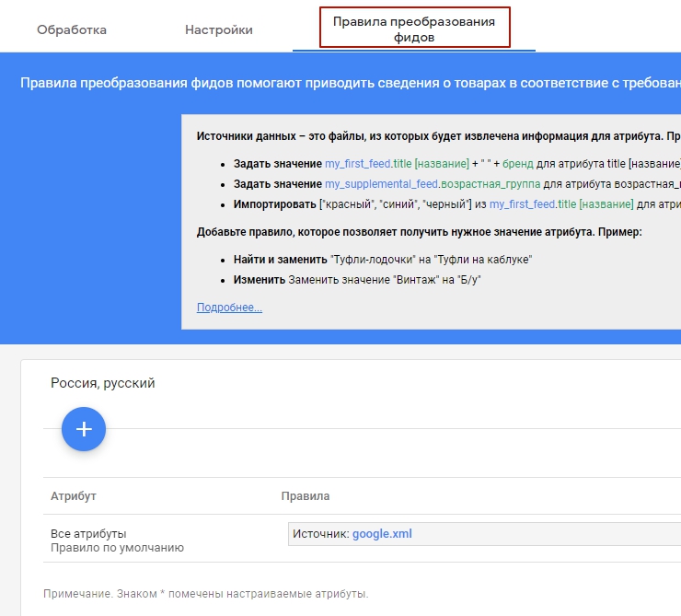Click the Россия, русский section heading
Viewport: 681px width, 616px height.
click(x=102, y=383)
